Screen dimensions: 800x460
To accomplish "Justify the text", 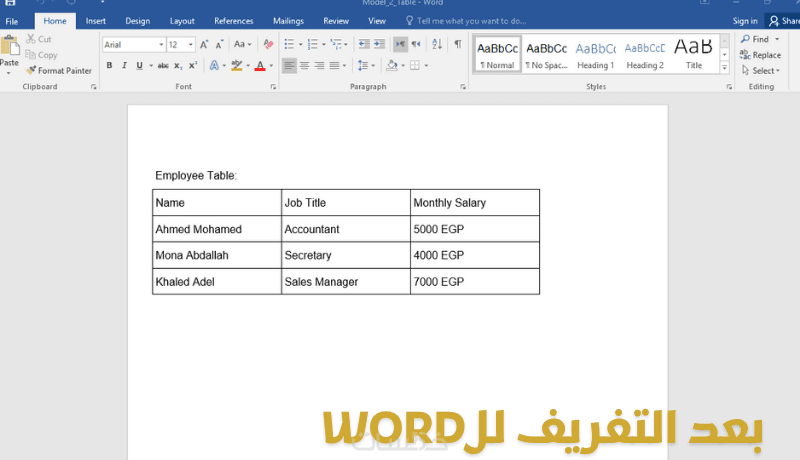I will point(335,65).
